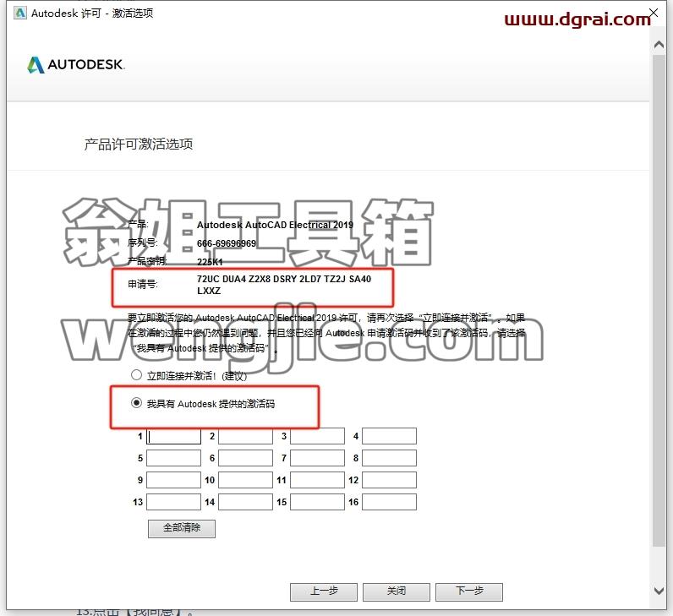The height and width of the screenshot is (616, 673).
Task: Click activation code field 3
Action: [x=317, y=436]
